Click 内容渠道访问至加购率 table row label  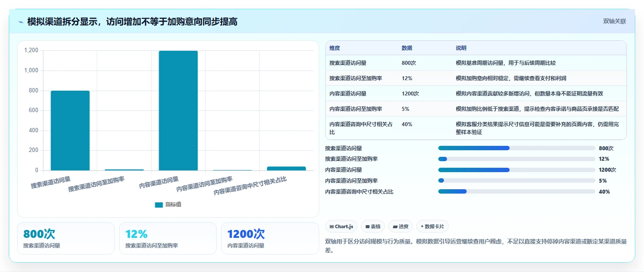coord(356,109)
